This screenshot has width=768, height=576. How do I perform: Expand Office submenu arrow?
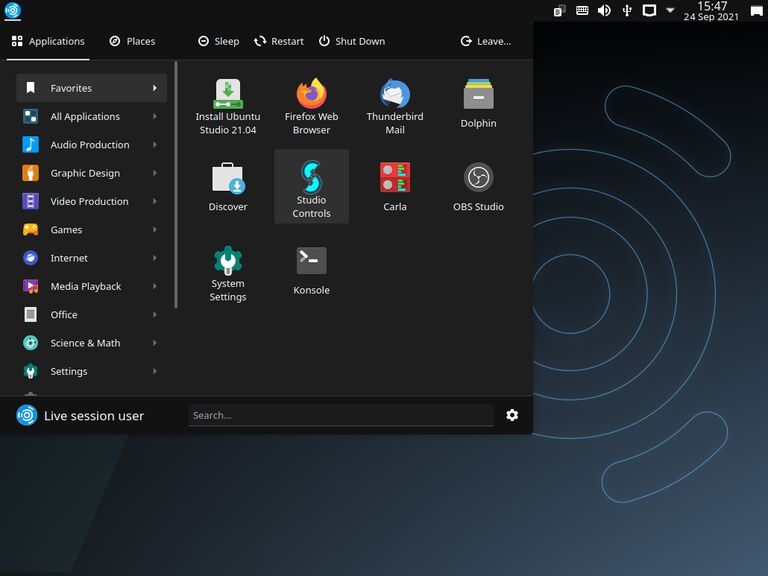click(155, 314)
